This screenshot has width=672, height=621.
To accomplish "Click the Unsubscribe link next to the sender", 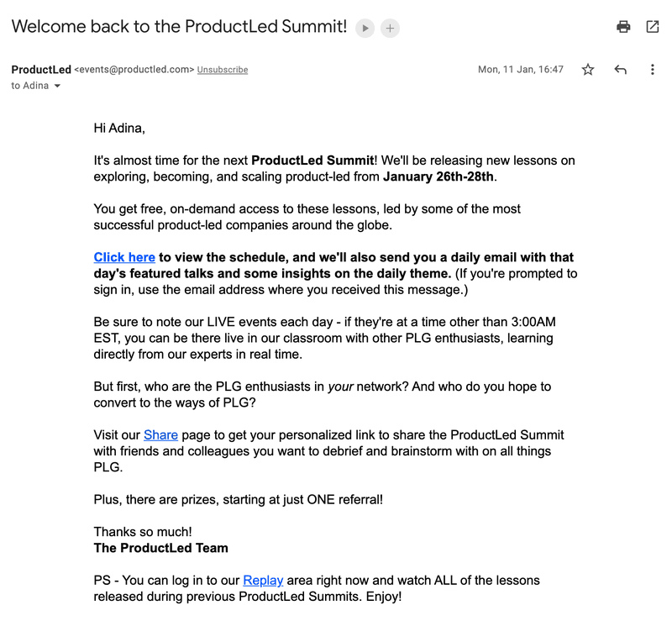I will pyautogui.click(x=222, y=70).
